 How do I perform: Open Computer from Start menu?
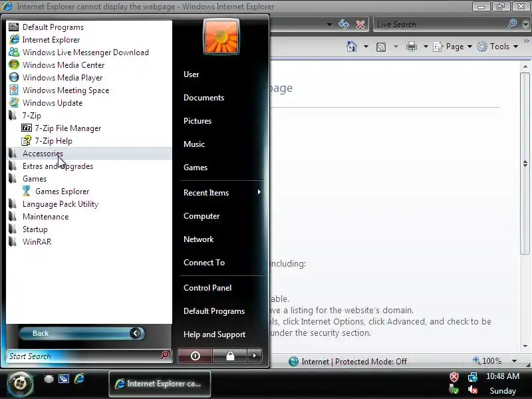point(222,216)
